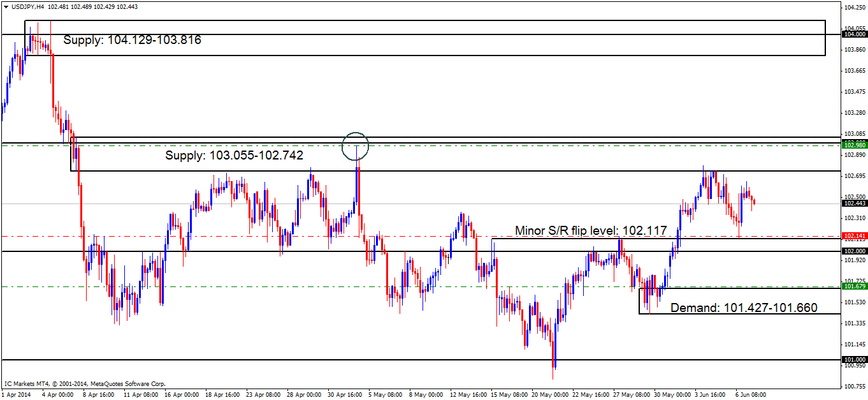Click the green 101.679 price tag

coord(854,286)
